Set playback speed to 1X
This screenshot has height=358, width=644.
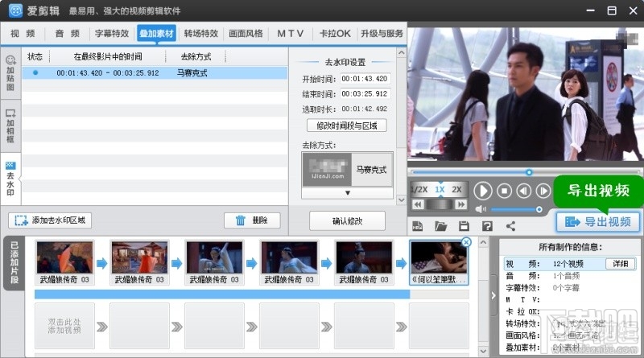(440, 190)
